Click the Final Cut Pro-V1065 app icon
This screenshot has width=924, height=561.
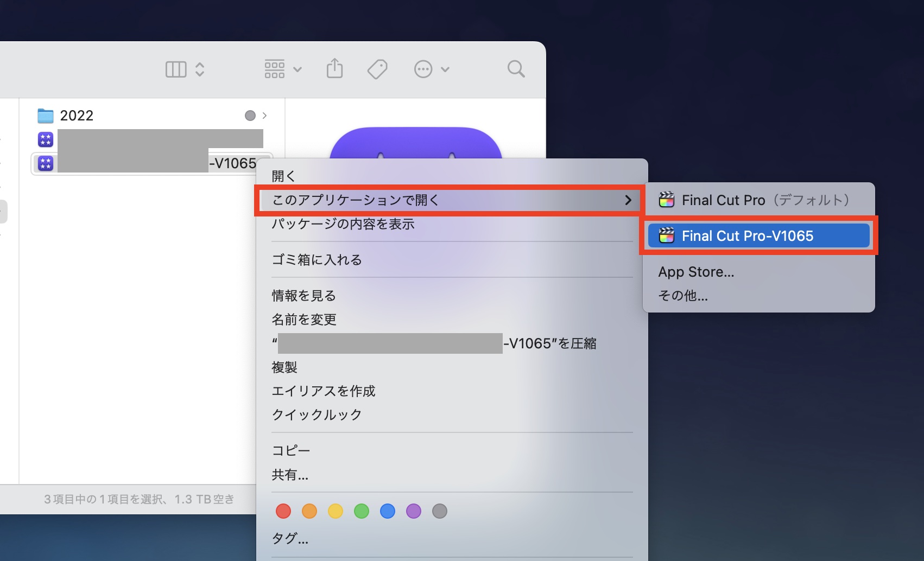667,236
